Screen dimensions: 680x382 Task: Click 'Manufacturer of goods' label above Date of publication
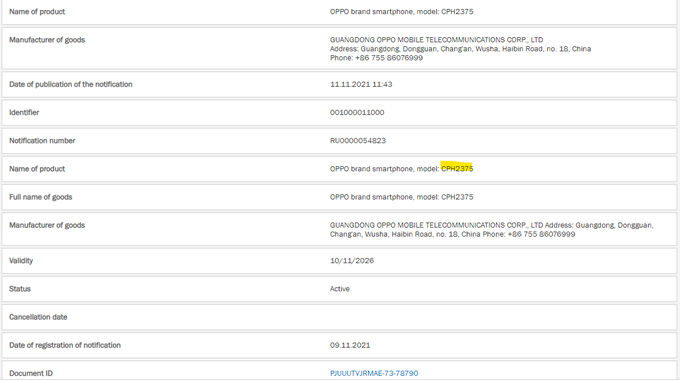click(x=47, y=40)
